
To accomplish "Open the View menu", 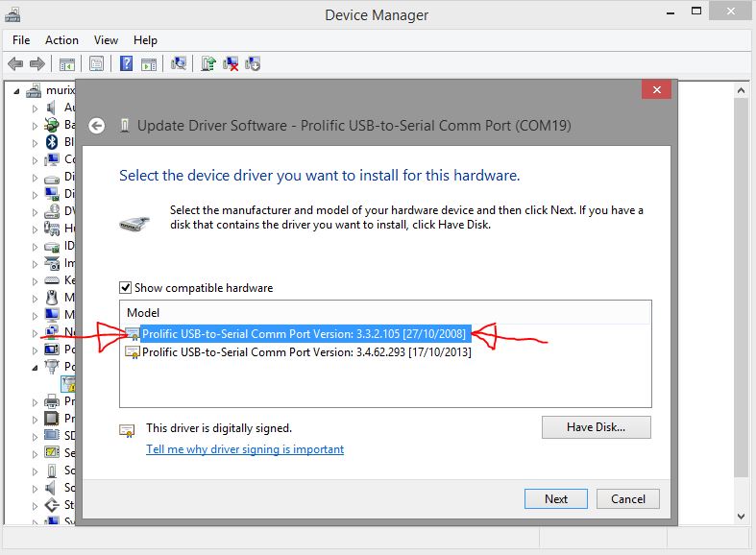I will (x=106, y=40).
